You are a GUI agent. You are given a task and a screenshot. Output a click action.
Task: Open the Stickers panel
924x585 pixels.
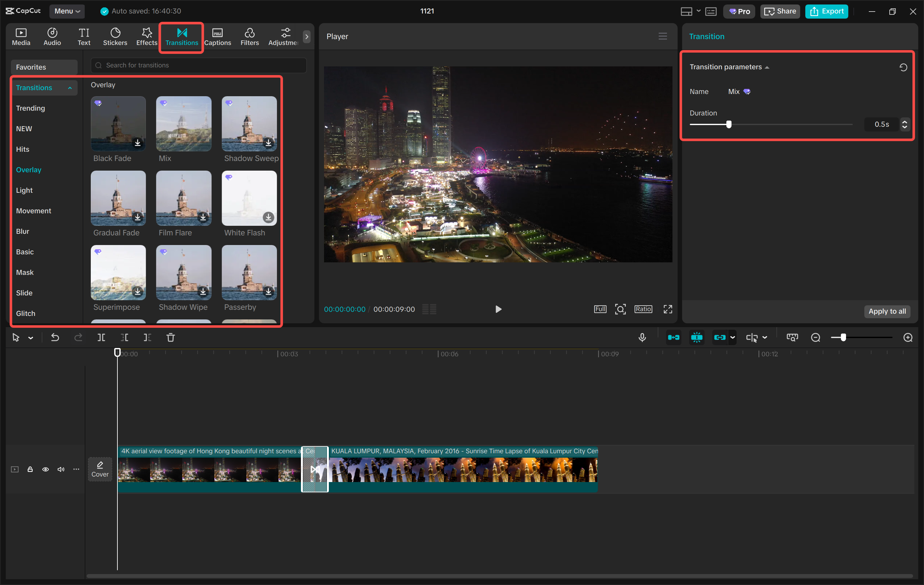tap(115, 37)
